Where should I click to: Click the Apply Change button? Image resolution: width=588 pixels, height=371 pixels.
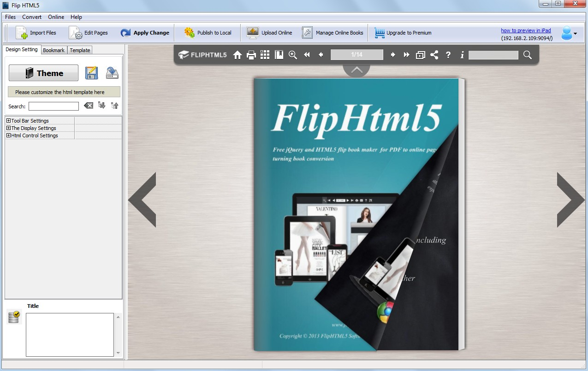[x=145, y=33]
